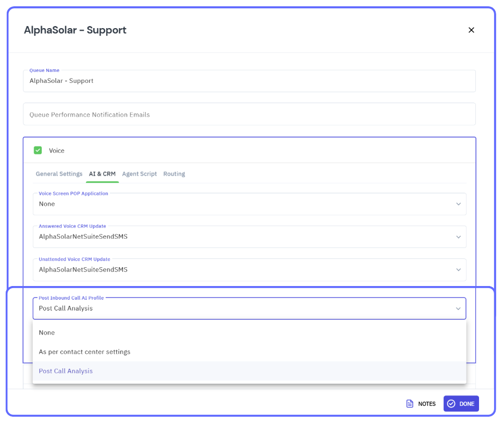This screenshot has width=504, height=422.
Task: Click the Notes document icon
Action: coord(410,404)
